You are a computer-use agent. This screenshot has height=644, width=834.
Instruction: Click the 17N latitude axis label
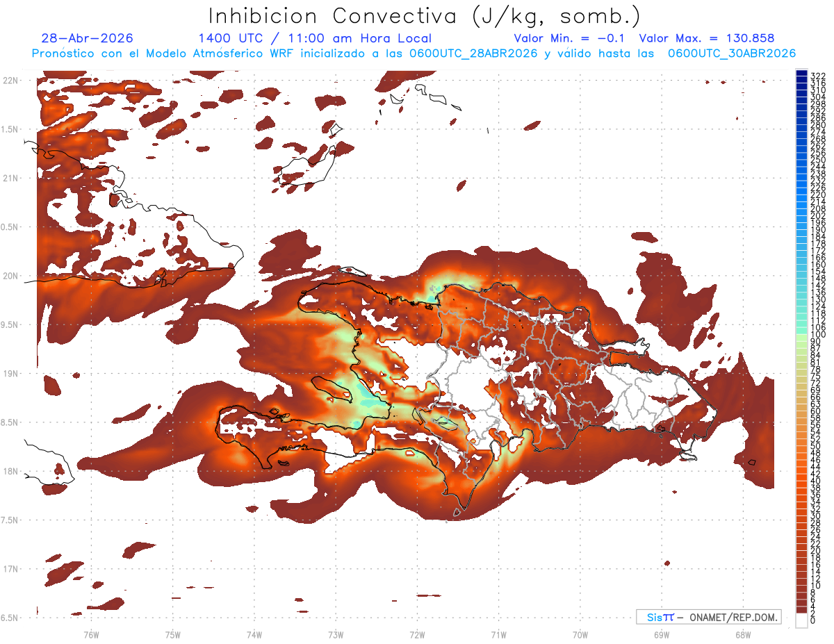(x=10, y=569)
